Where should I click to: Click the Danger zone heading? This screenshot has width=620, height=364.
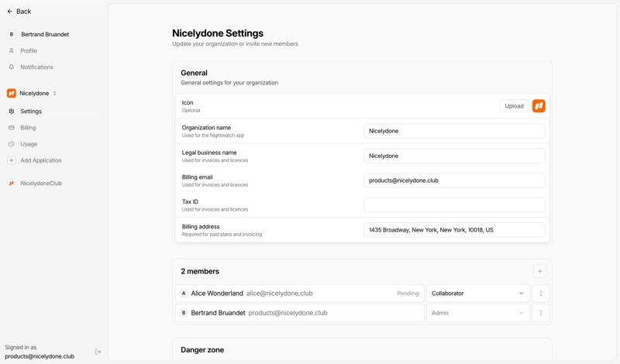tap(202, 350)
